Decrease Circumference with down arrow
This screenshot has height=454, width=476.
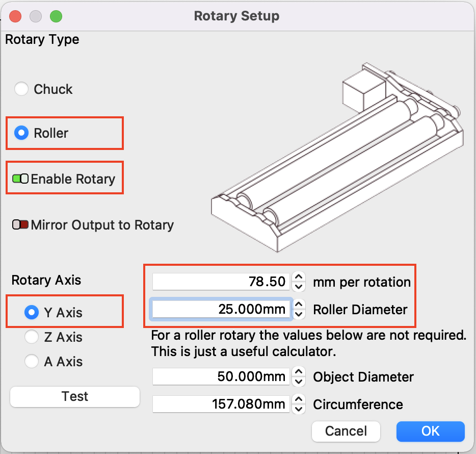tap(299, 410)
